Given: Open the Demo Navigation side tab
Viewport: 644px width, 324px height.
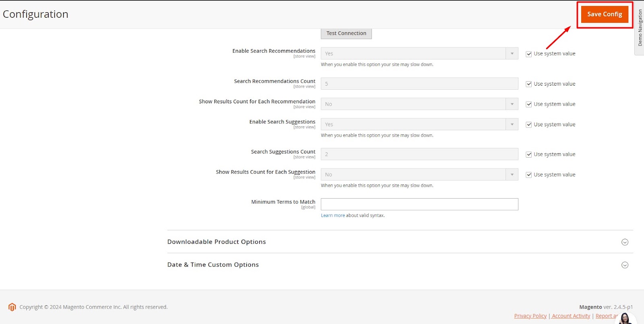Looking at the screenshot, I should click(640, 28).
